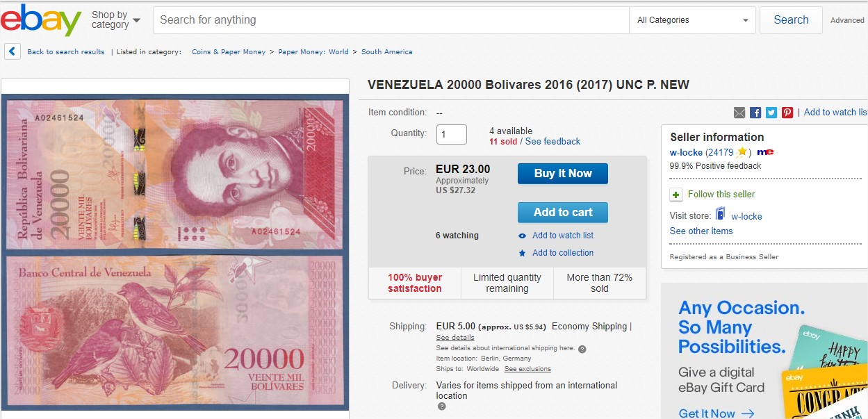Click into the Quantity field
The image size is (868, 419).
tap(452, 134)
